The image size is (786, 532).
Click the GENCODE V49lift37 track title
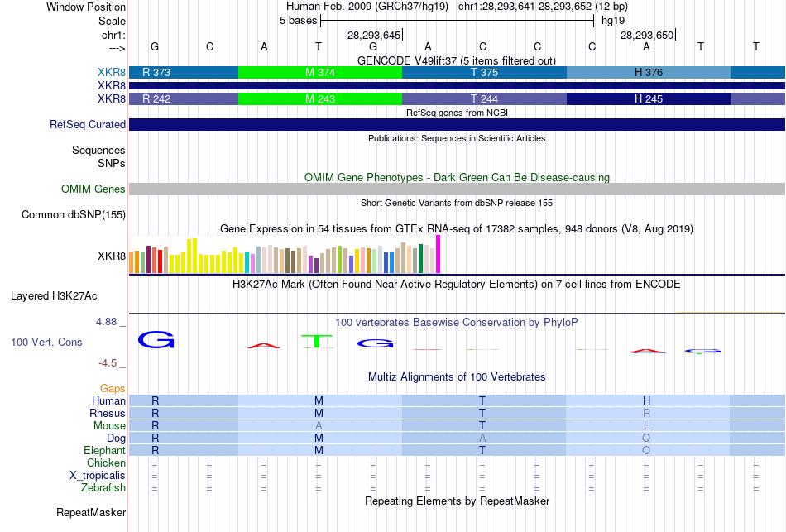coord(457,60)
